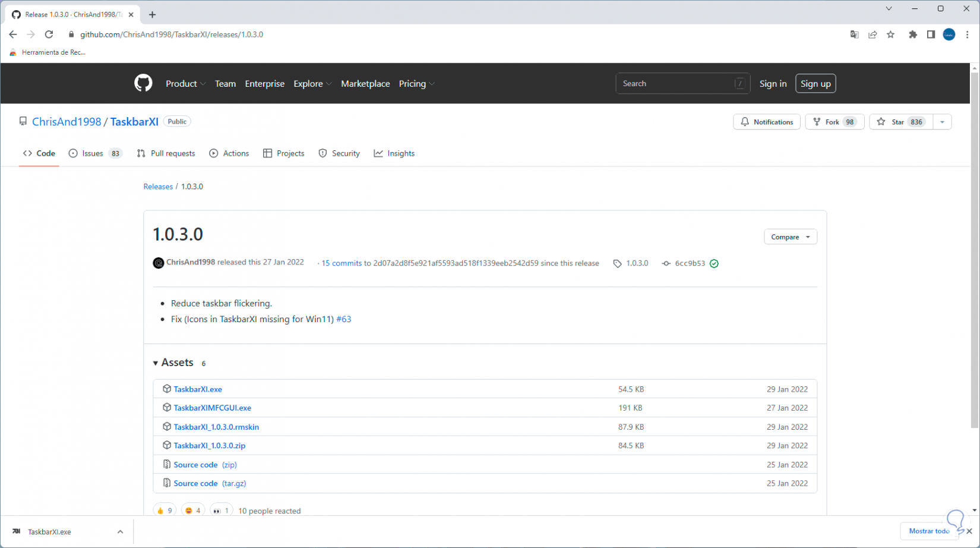The height and width of the screenshot is (548, 980).
Task: Open the 15 commits link
Action: 342,263
